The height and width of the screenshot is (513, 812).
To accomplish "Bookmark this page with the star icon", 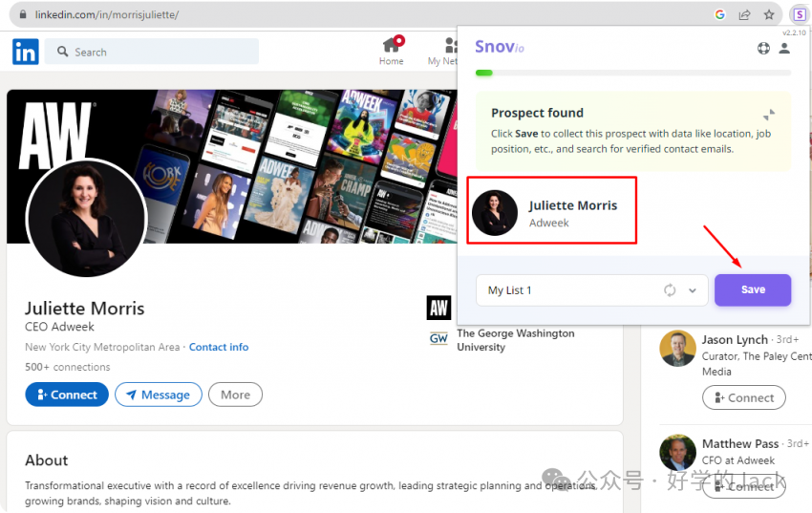I will coord(769,14).
